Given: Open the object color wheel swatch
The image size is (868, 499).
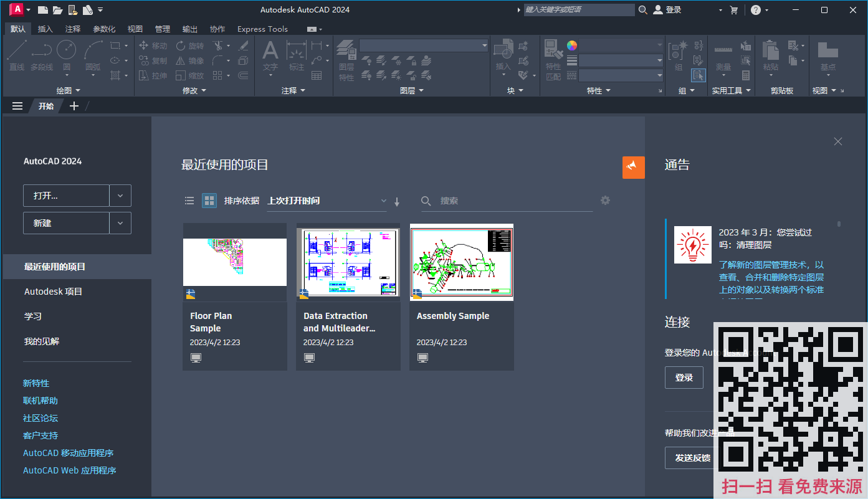Looking at the screenshot, I should point(572,45).
